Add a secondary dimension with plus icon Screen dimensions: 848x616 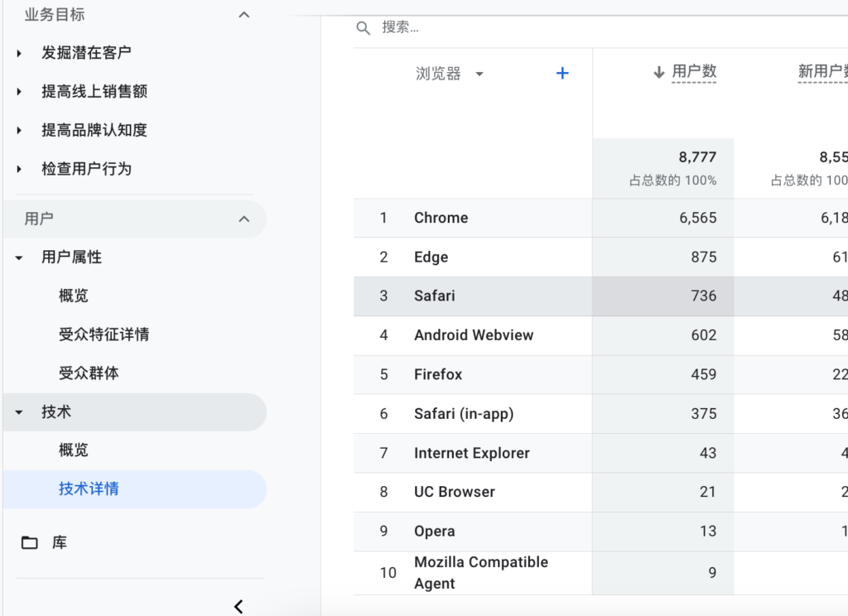(562, 73)
